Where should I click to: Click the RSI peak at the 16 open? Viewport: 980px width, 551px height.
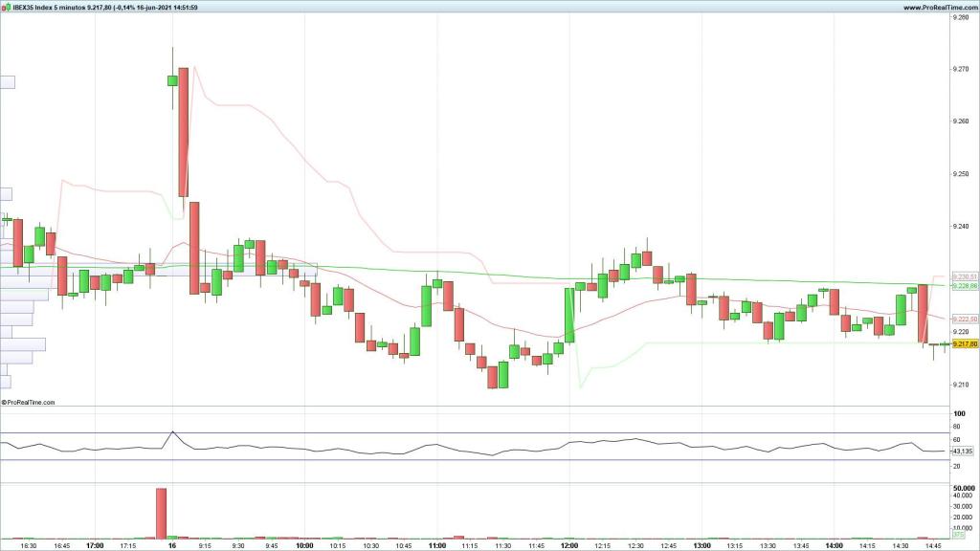pos(172,432)
